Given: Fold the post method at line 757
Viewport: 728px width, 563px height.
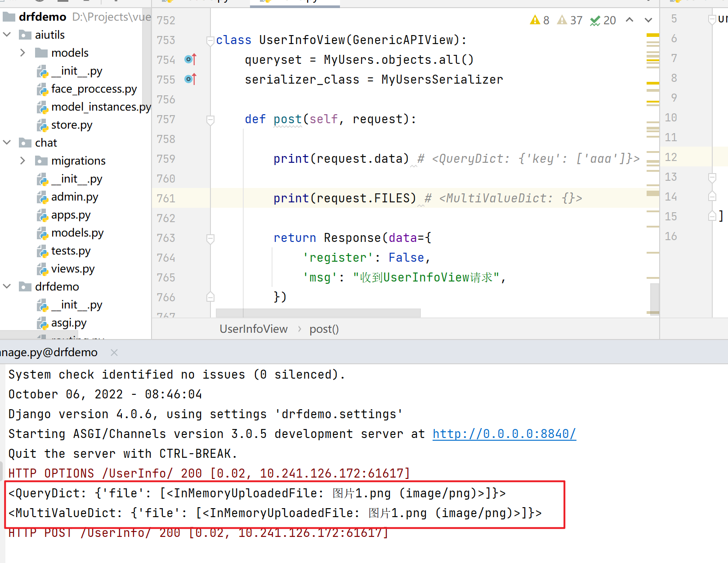Looking at the screenshot, I should click(x=210, y=120).
